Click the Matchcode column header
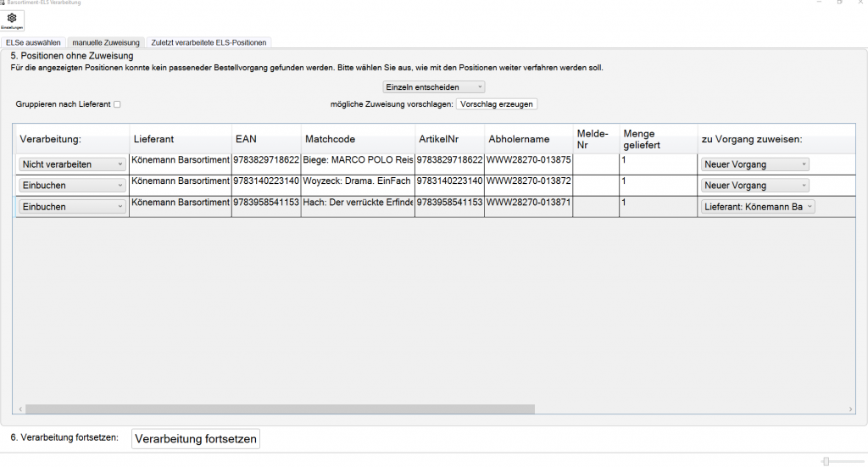This screenshot has width=868, height=467. [x=330, y=139]
